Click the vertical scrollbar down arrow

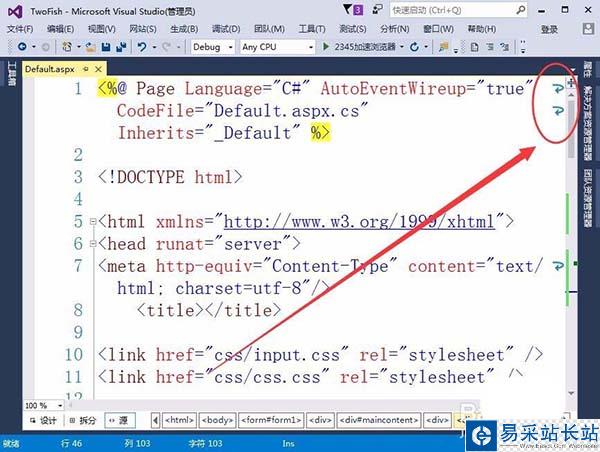click(571, 393)
